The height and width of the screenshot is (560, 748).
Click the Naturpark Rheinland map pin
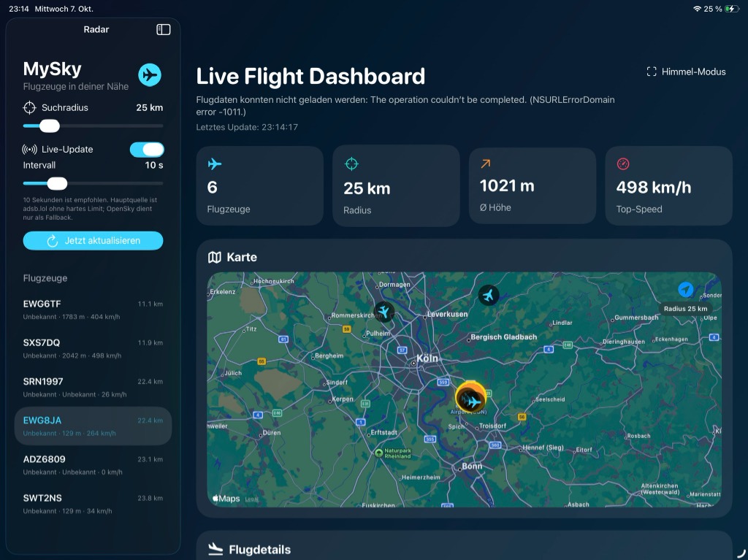click(379, 453)
